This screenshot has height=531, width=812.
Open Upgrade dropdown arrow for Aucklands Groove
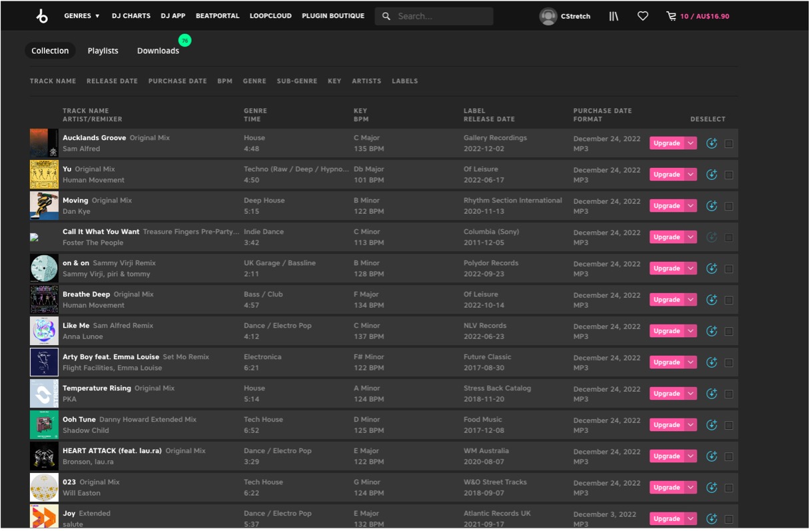tap(691, 143)
